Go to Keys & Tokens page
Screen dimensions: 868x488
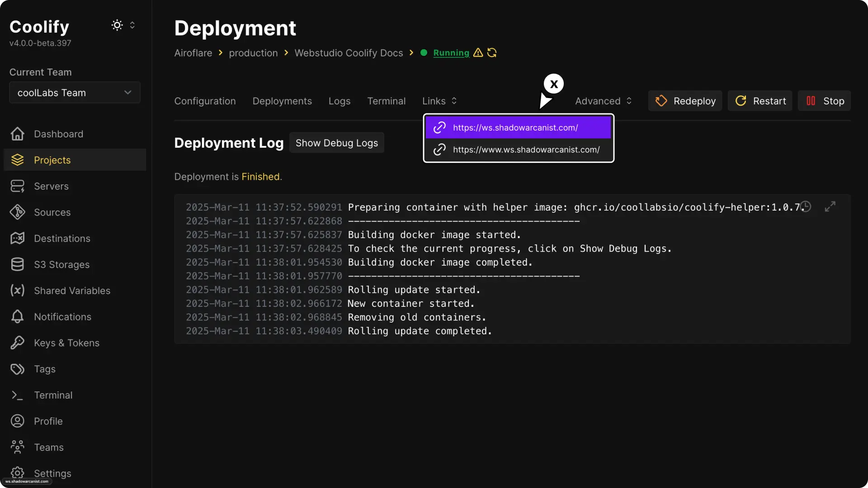coord(66,343)
